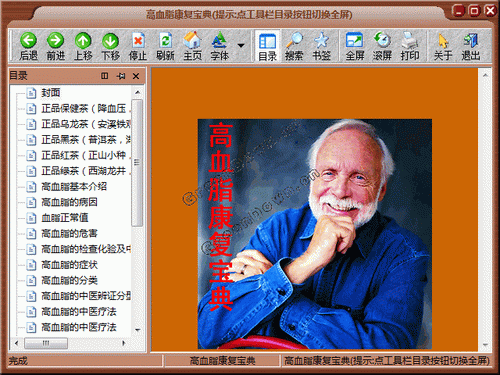Click content pane scroll-down arrow
The image size is (500, 375).
(x=485, y=345)
